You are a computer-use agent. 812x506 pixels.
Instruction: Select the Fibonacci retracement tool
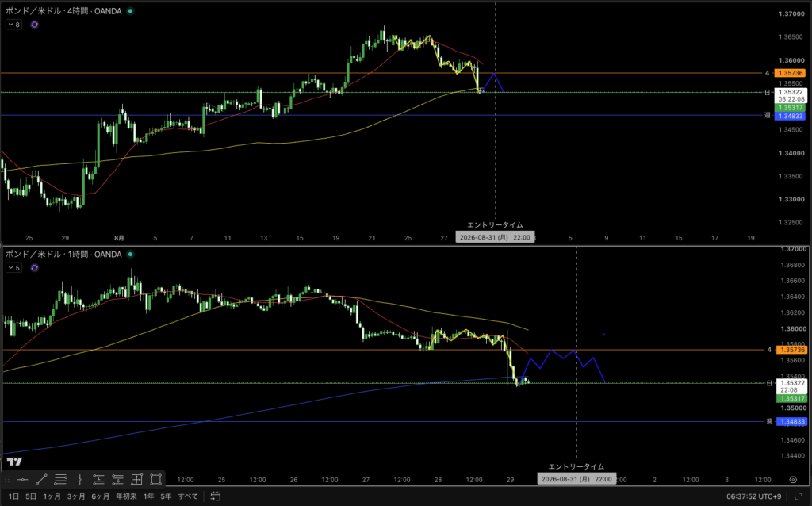click(x=60, y=480)
